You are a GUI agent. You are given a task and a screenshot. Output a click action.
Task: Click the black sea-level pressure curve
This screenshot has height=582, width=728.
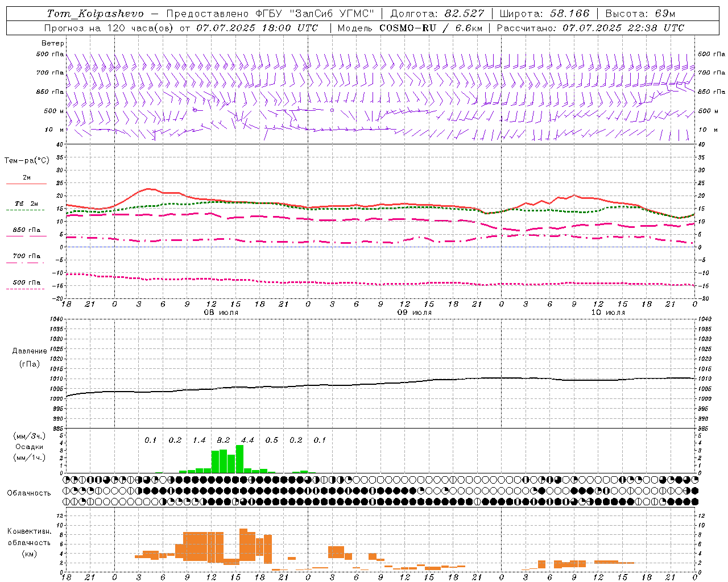(380, 384)
